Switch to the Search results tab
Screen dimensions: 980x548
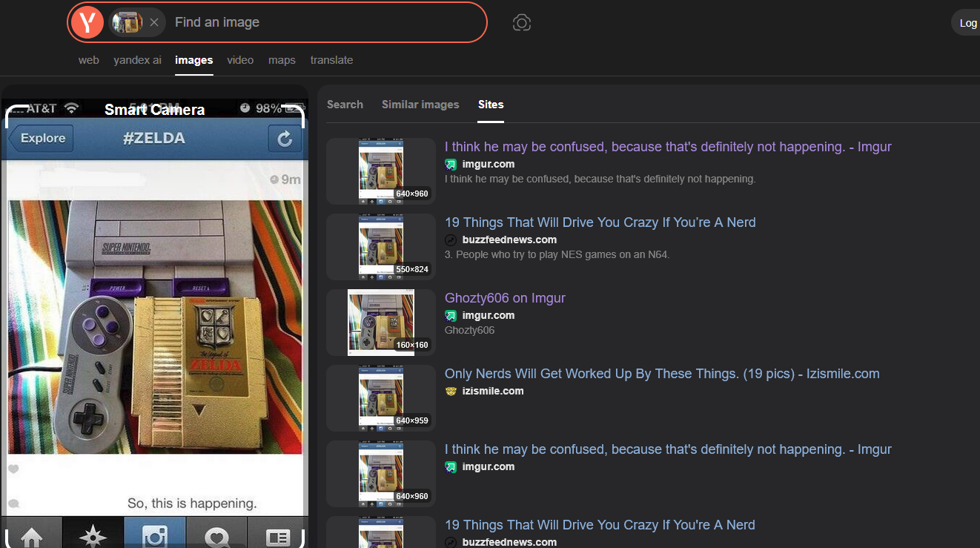pyautogui.click(x=345, y=105)
